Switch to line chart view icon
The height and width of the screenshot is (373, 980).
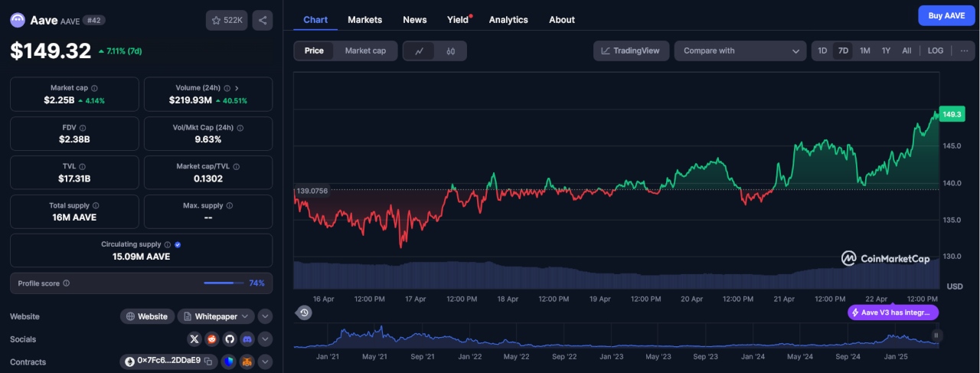click(419, 51)
